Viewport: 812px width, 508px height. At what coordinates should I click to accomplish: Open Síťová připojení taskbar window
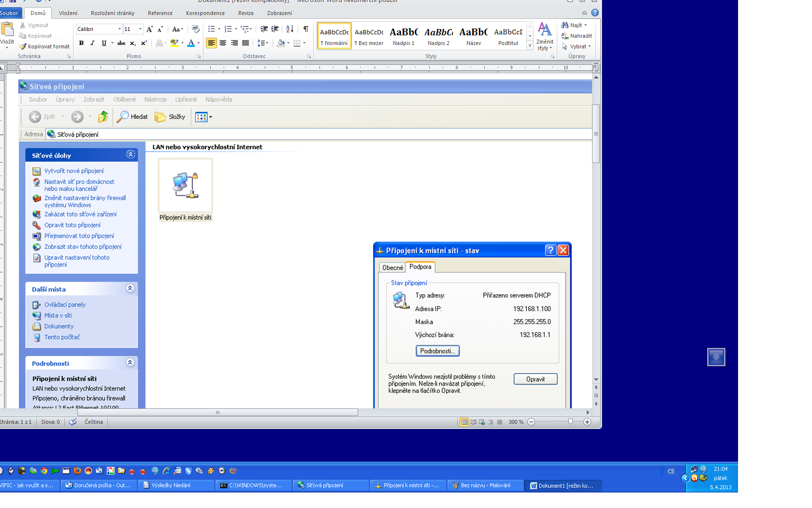[x=331, y=485]
